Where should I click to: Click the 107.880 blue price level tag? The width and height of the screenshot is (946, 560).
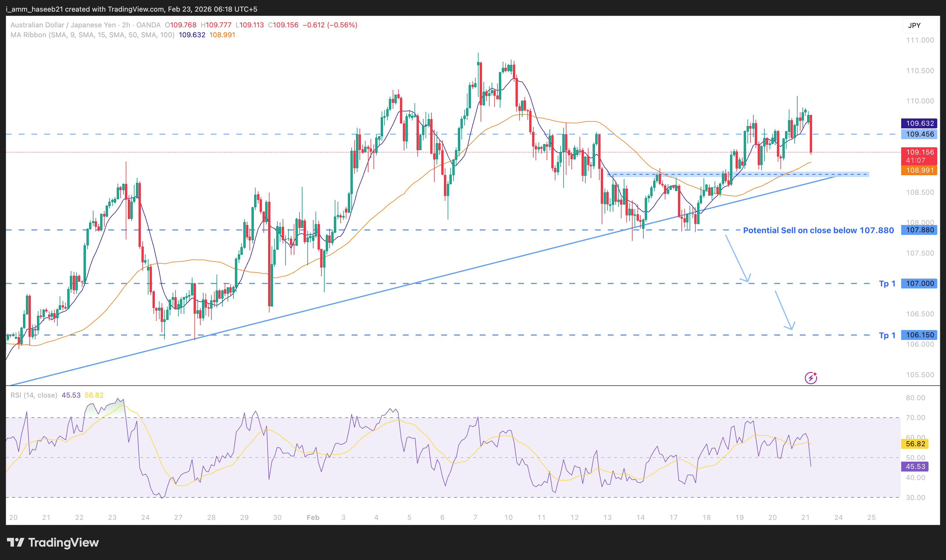point(919,230)
